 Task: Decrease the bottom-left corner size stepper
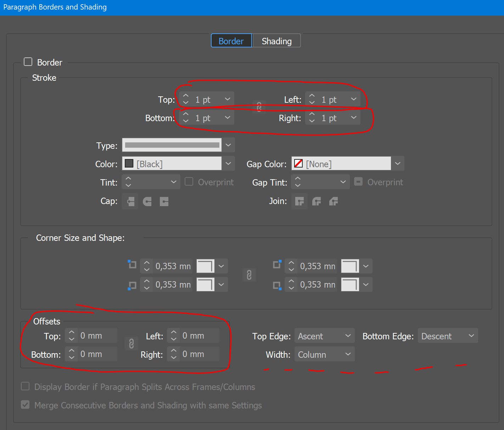[x=147, y=288]
